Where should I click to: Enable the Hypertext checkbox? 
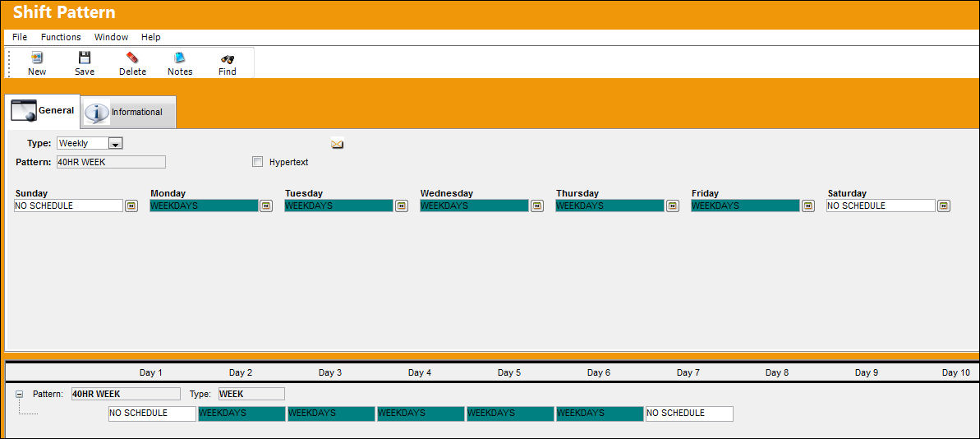(x=257, y=162)
